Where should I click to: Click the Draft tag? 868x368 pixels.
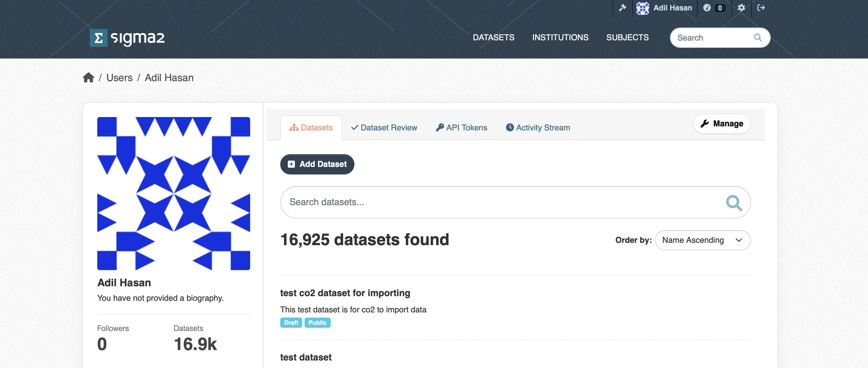click(291, 323)
